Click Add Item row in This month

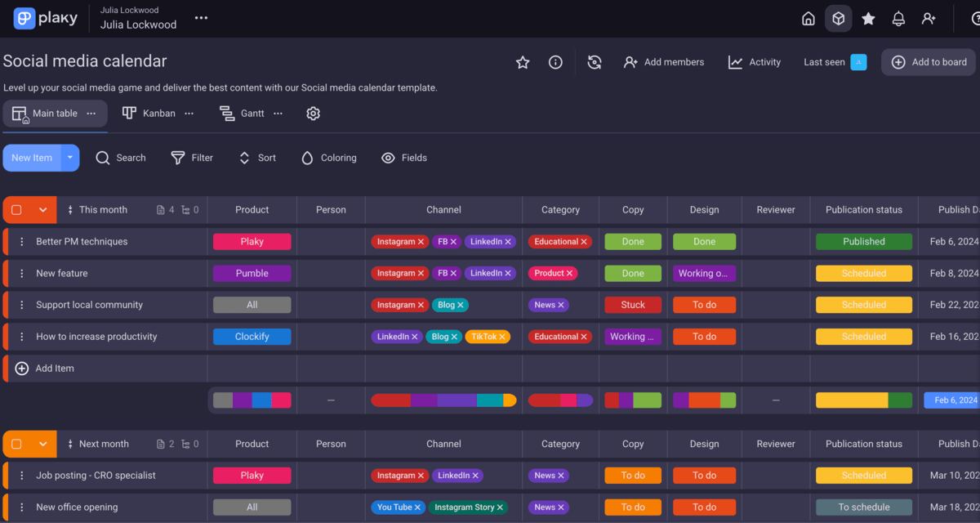(54, 369)
